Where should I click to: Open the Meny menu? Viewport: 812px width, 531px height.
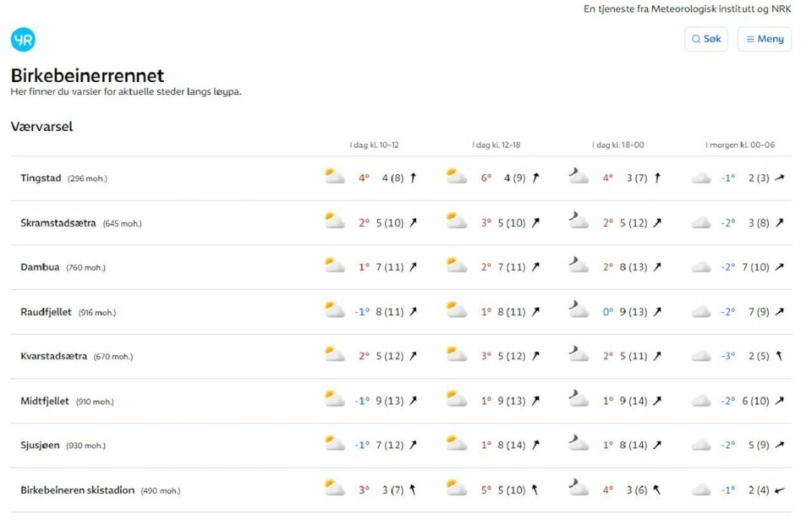click(765, 39)
